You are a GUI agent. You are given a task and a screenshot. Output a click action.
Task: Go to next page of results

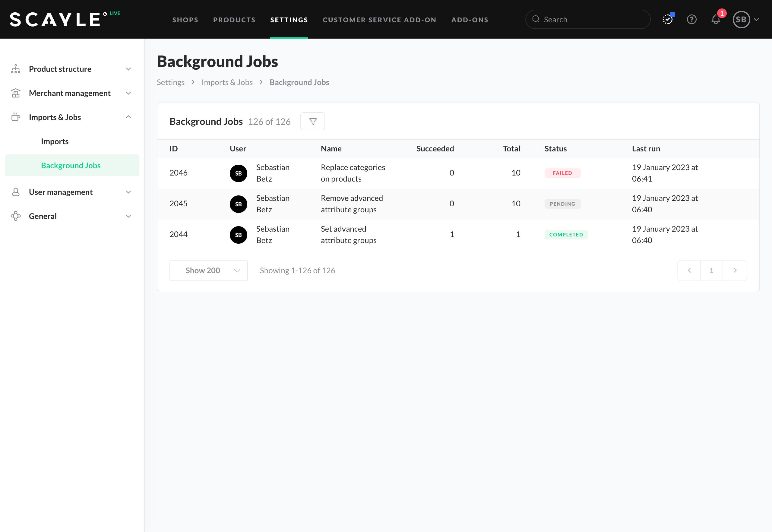coord(735,270)
